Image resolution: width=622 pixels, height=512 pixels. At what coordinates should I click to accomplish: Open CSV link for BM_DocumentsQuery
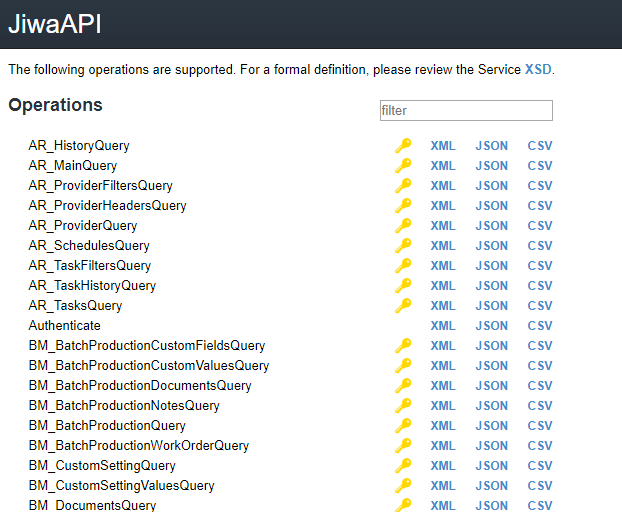[539, 505]
